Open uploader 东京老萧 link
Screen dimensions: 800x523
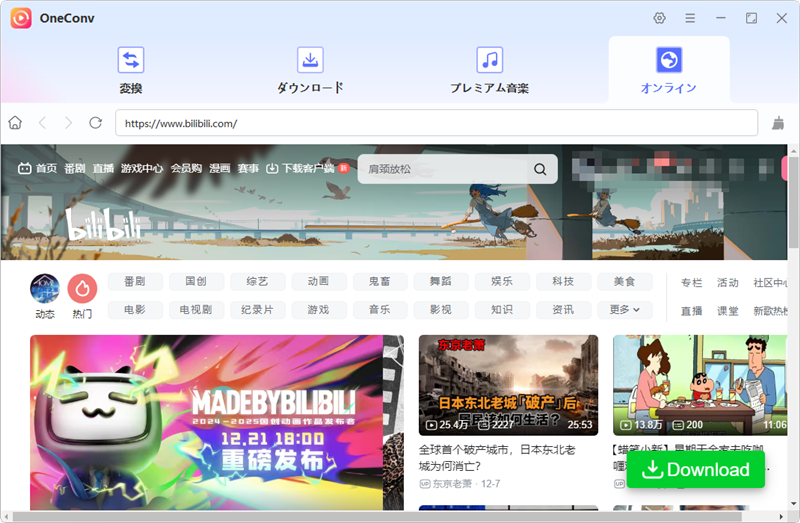452,484
